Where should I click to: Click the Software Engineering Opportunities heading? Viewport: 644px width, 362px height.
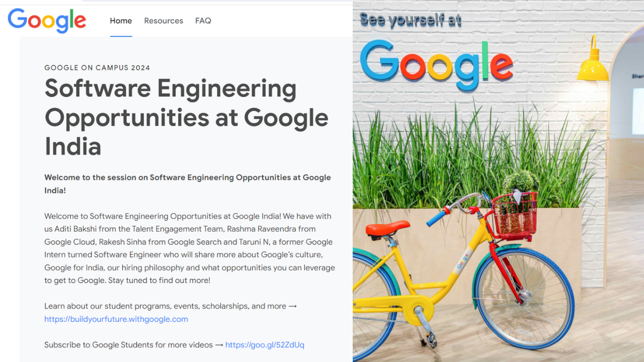coord(186,118)
